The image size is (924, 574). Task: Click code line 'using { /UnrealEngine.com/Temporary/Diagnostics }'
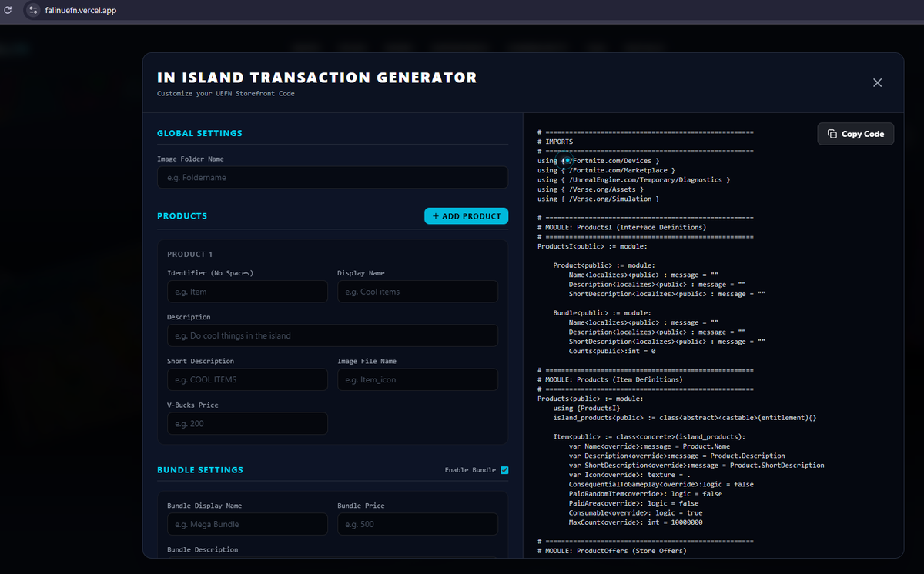pyautogui.click(x=634, y=179)
